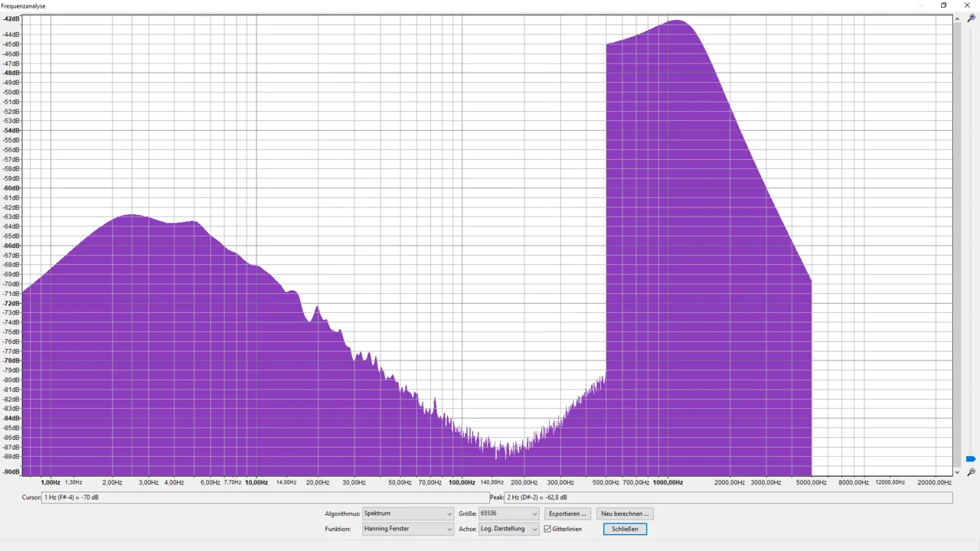Close the Frequenzanalyse window with the X

pyautogui.click(x=968, y=5)
